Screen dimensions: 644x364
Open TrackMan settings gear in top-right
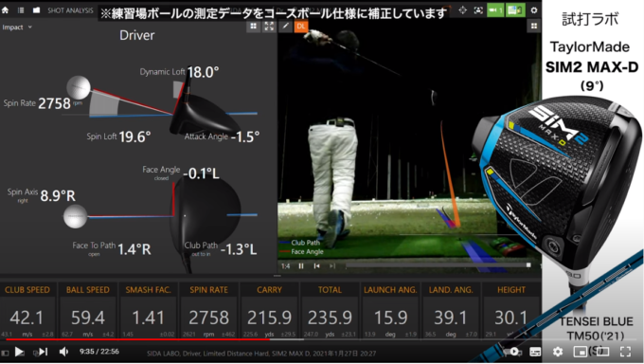click(x=533, y=10)
